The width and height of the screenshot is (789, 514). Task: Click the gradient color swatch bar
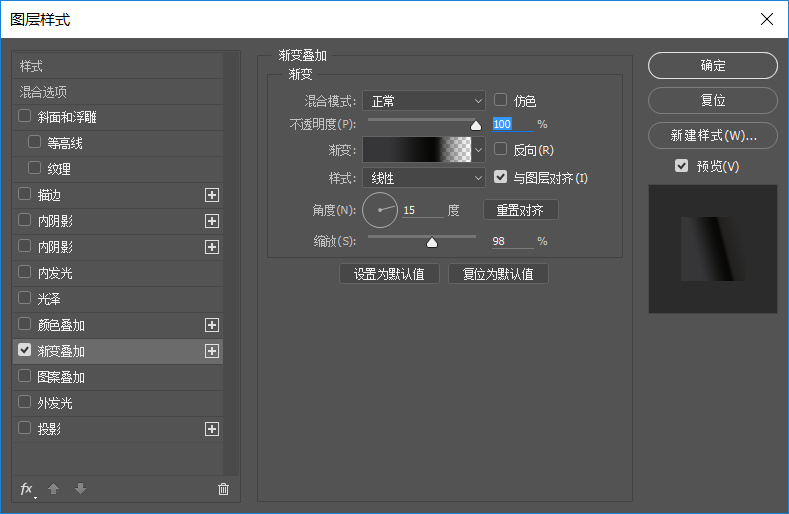tap(416, 150)
